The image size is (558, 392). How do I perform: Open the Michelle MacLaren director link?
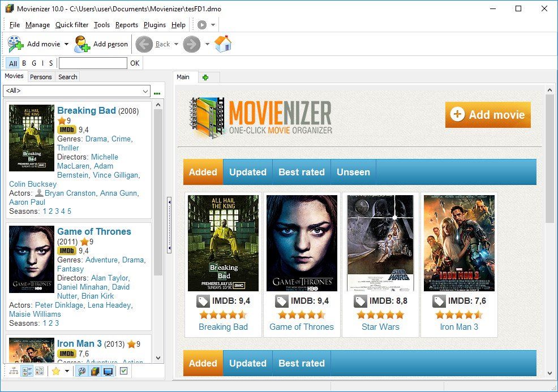(x=88, y=162)
